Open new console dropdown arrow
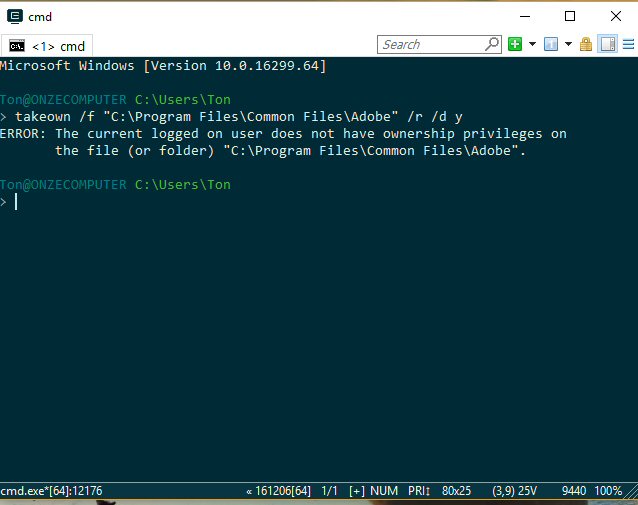The width and height of the screenshot is (638, 505). [532, 44]
